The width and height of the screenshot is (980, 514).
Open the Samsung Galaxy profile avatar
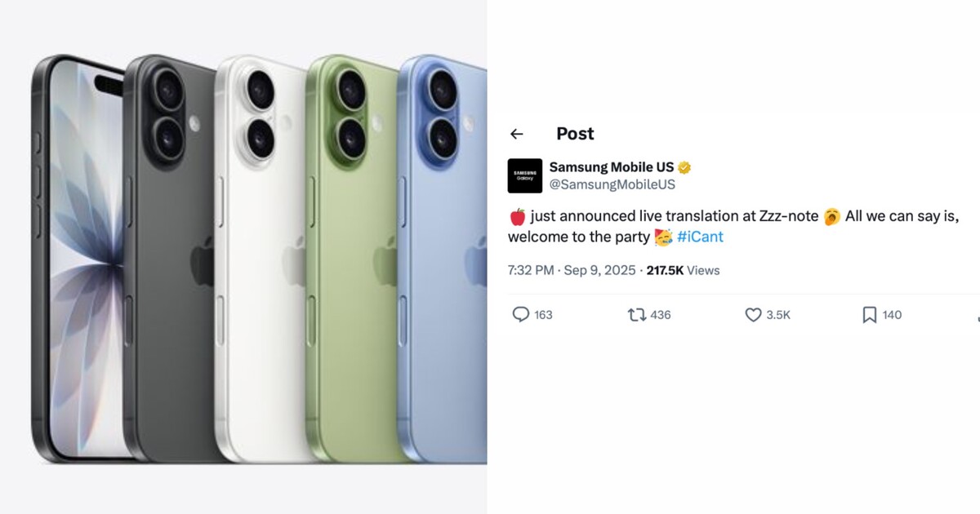click(x=526, y=175)
